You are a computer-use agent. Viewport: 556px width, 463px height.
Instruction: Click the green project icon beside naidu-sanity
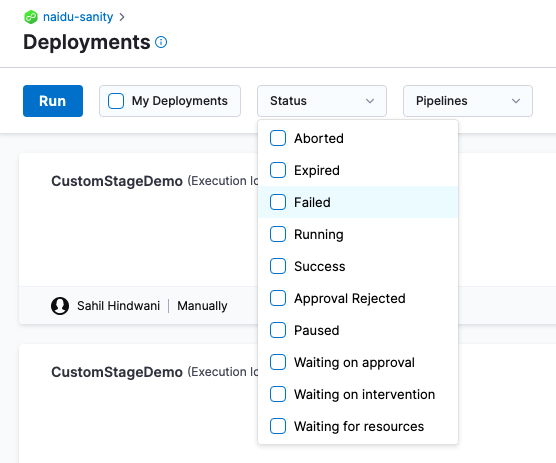coord(31,17)
